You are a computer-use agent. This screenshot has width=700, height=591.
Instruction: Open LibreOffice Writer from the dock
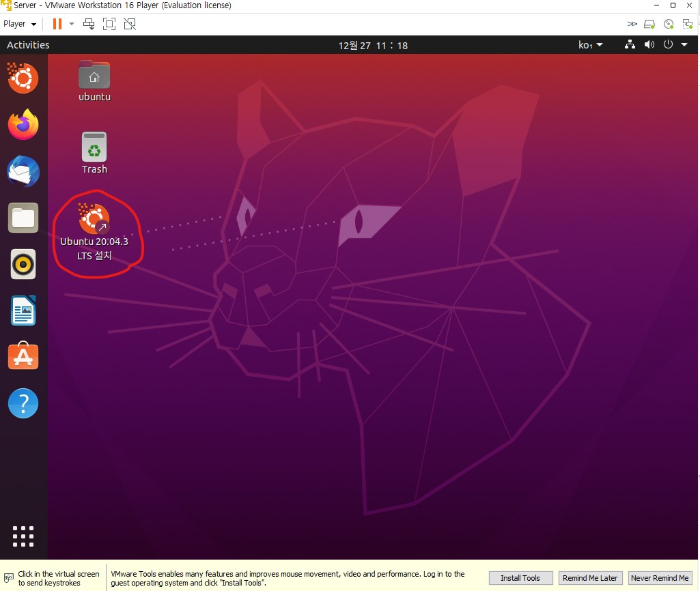tap(23, 311)
